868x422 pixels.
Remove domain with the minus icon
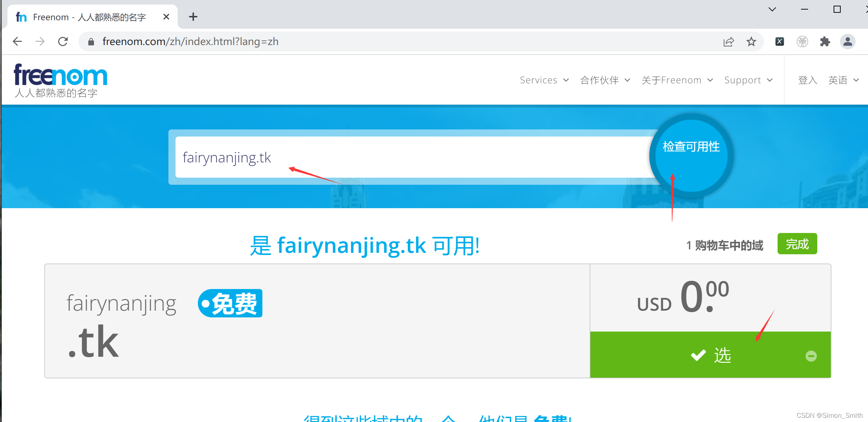point(811,356)
